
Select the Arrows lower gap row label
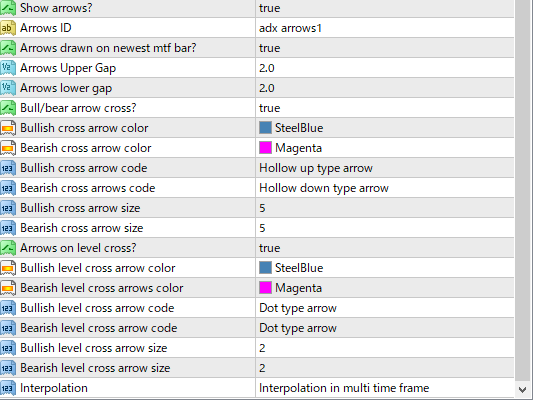(x=66, y=88)
